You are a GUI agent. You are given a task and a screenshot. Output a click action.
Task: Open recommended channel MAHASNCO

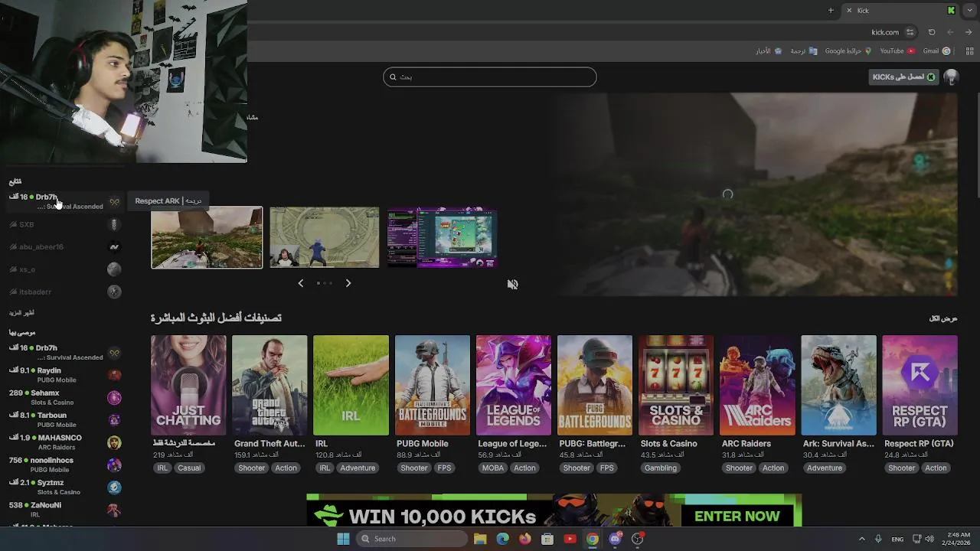[64, 442]
